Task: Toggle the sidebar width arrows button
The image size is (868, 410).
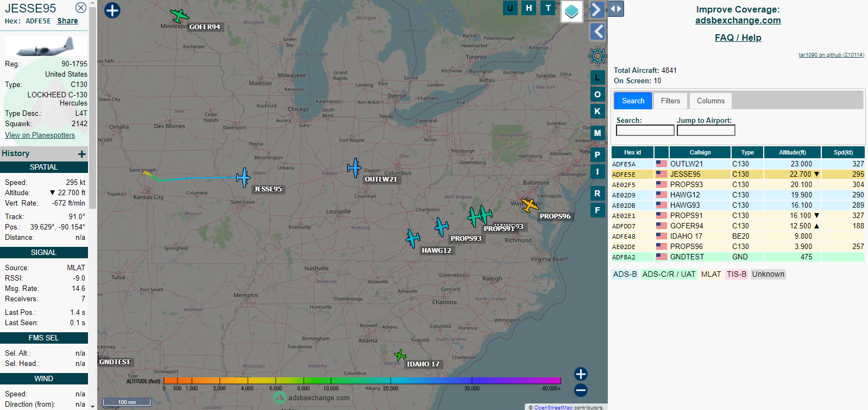Action: 615,9
